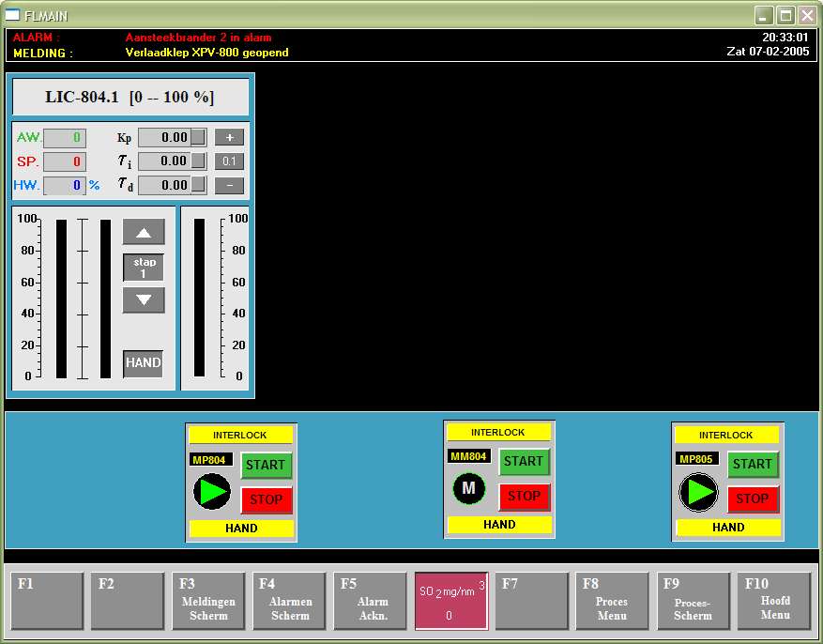Toggle the HAND mode button in LIC-804.1
This screenshot has height=644, width=823.
(144, 363)
